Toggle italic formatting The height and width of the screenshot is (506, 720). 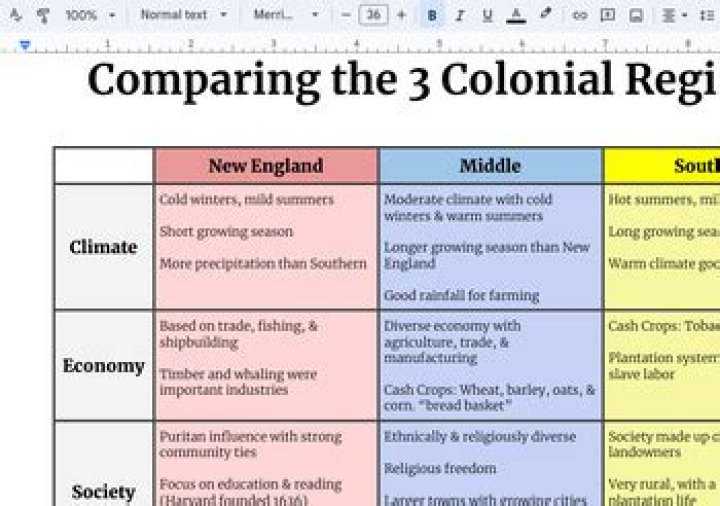coord(459,16)
